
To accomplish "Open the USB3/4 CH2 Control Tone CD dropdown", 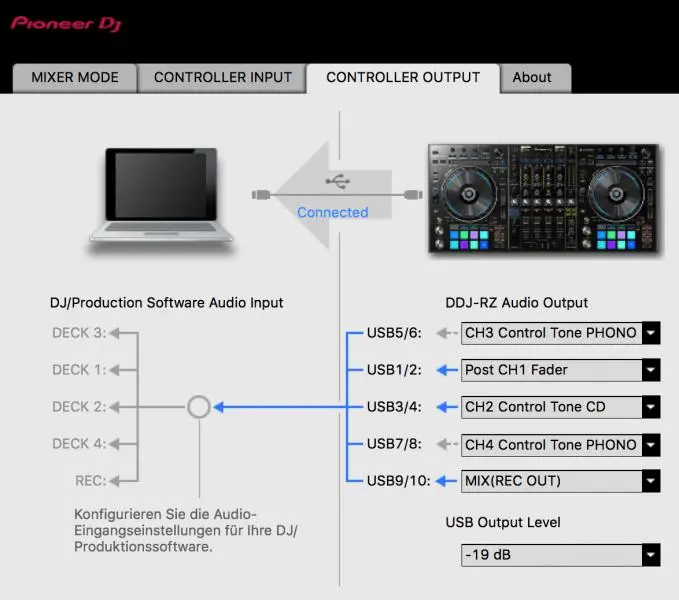I will click(560, 407).
